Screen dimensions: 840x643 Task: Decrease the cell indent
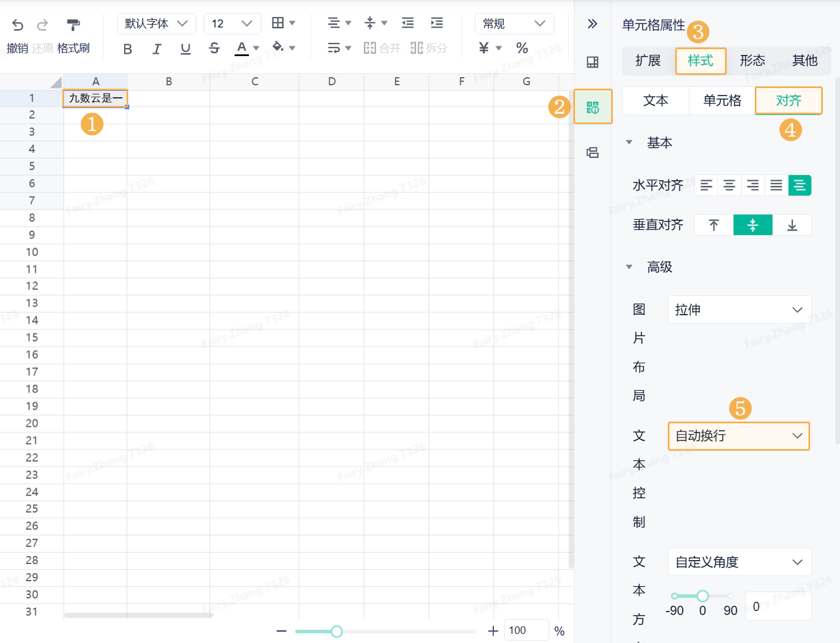[408, 23]
